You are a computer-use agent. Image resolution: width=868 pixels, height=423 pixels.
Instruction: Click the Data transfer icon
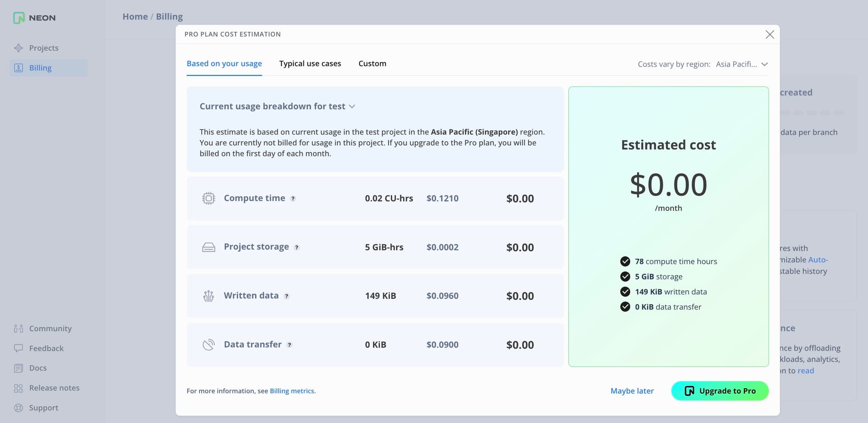[x=208, y=344]
